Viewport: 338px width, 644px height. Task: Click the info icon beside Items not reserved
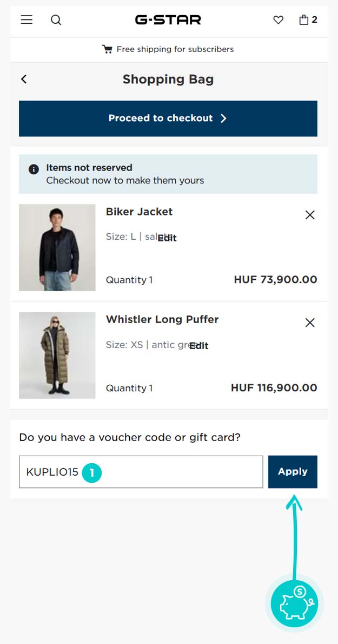(x=34, y=169)
